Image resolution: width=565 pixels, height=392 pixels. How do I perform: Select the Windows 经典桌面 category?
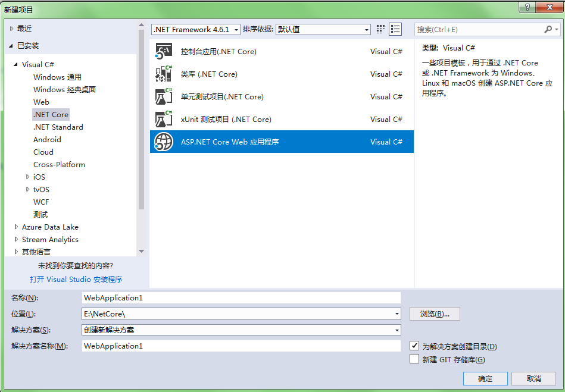click(x=64, y=90)
